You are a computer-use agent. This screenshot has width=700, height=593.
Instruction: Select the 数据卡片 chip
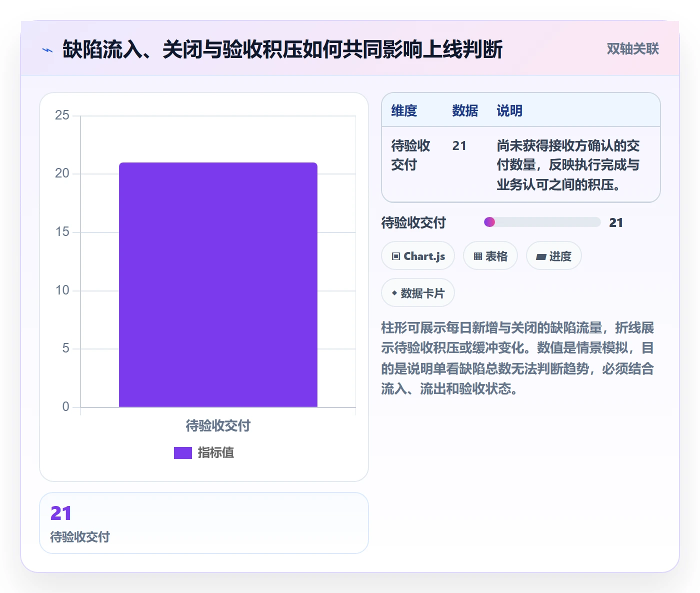pos(418,293)
